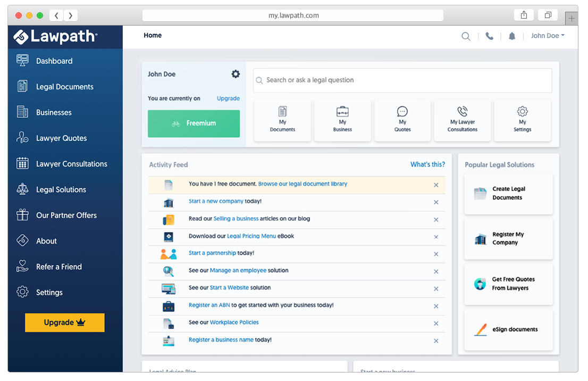Dismiss Register a business name item
Image resolution: width=588 pixels, height=381 pixels.
436,341
